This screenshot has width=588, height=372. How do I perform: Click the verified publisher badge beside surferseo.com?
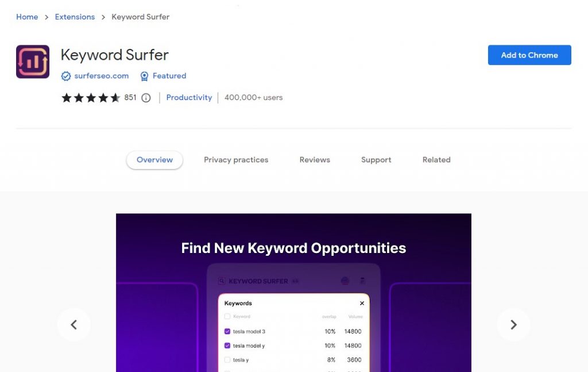coord(66,76)
